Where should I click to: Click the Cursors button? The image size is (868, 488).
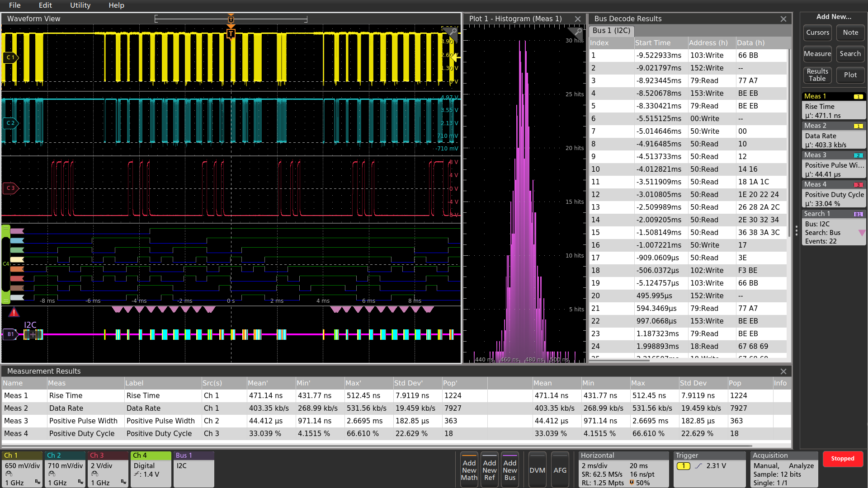click(817, 33)
